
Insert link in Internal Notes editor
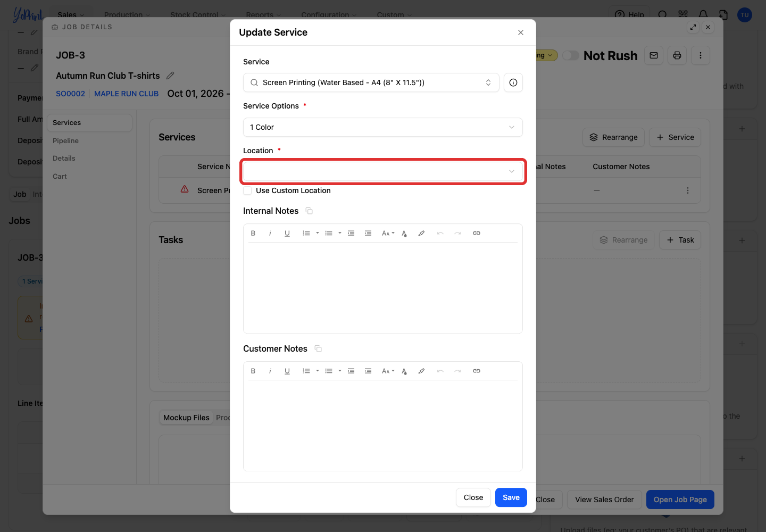(x=477, y=233)
